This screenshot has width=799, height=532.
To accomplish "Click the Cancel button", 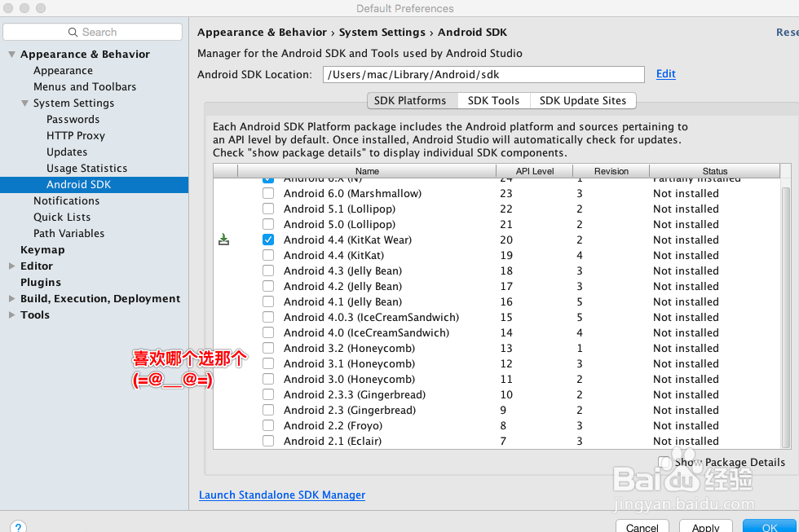I will [642, 527].
